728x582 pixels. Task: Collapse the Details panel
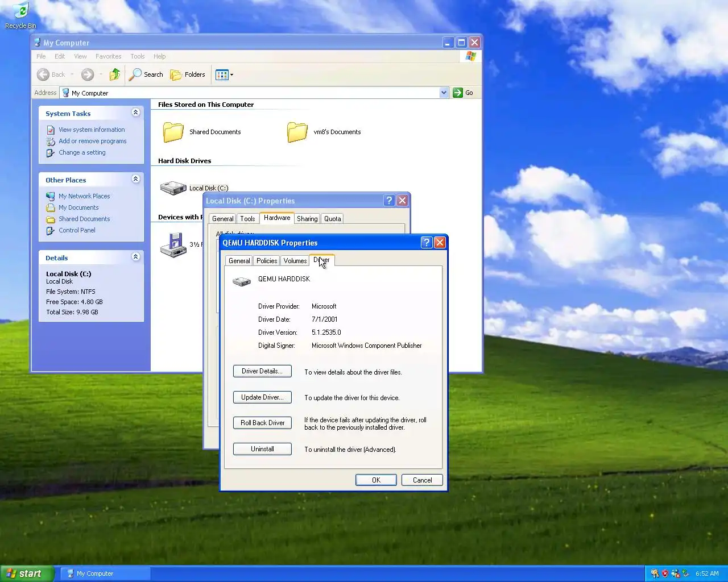135,257
